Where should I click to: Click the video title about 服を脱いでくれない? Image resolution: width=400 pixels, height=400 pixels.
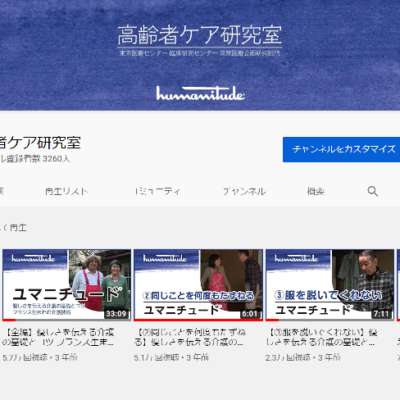pyautogui.click(x=322, y=337)
